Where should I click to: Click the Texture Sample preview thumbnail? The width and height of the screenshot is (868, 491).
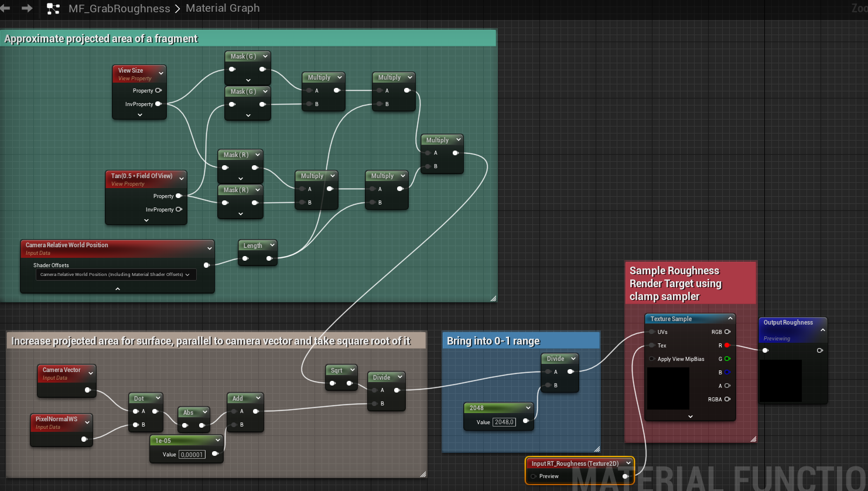click(668, 388)
